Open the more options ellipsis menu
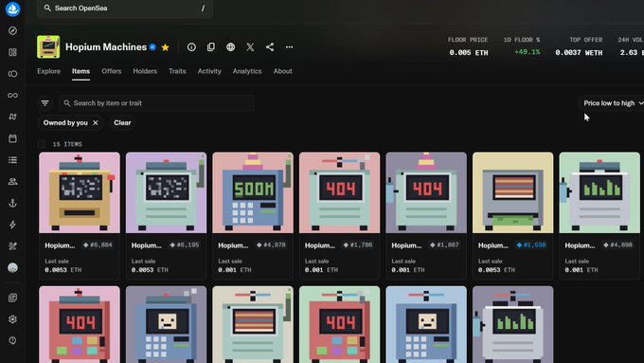This screenshot has width=644, height=363. coord(290,46)
